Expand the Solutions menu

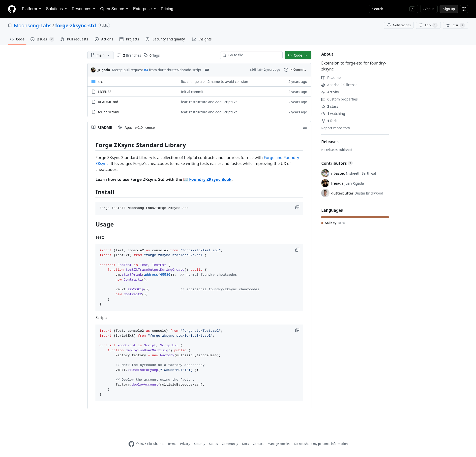pos(56,9)
